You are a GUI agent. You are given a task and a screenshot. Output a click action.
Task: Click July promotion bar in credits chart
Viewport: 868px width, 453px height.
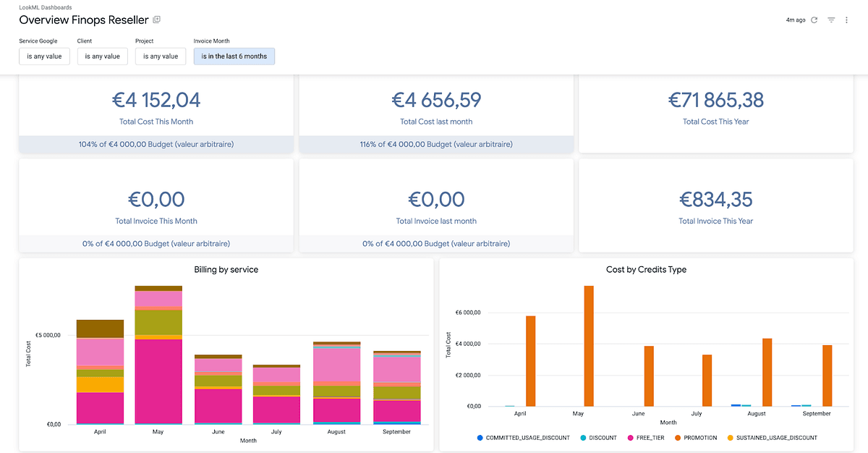[x=707, y=381]
